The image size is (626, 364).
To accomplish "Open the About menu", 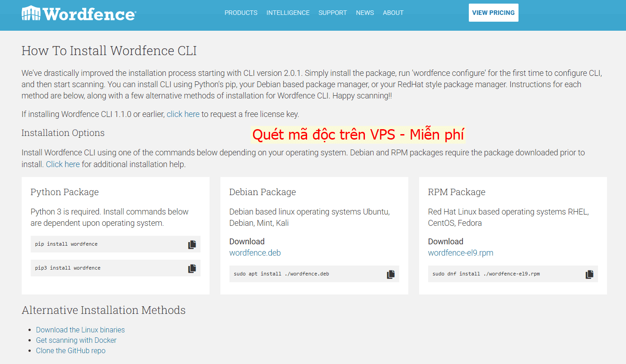I will pyautogui.click(x=393, y=13).
